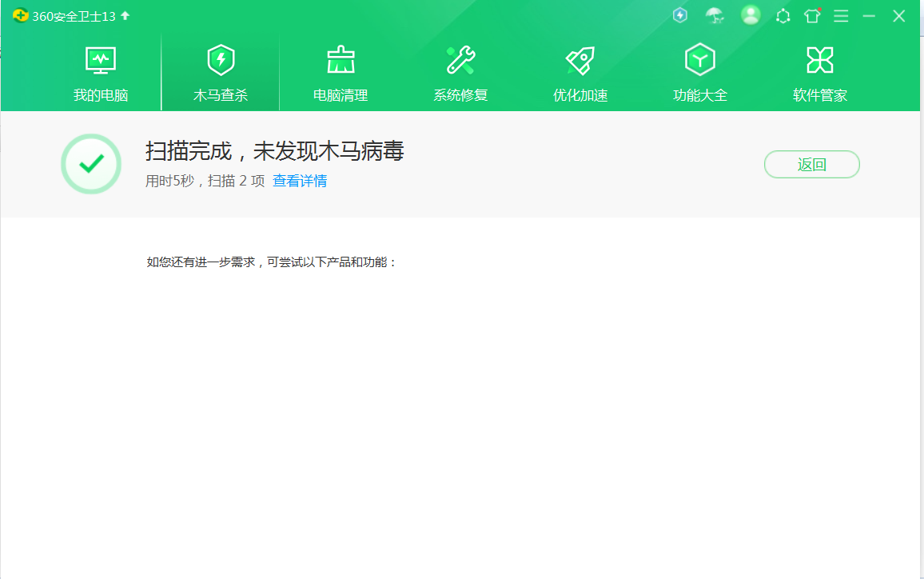Select the 系统修复 wrench tools icon
This screenshot has height=579, width=924.
(460, 60)
